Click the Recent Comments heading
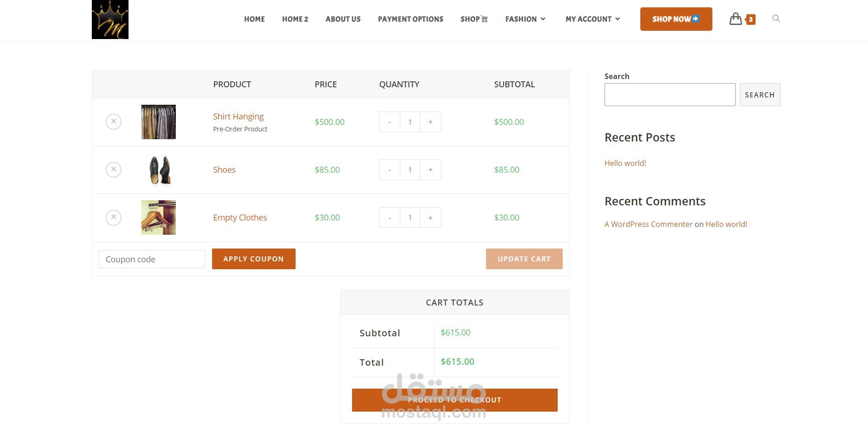 point(655,201)
